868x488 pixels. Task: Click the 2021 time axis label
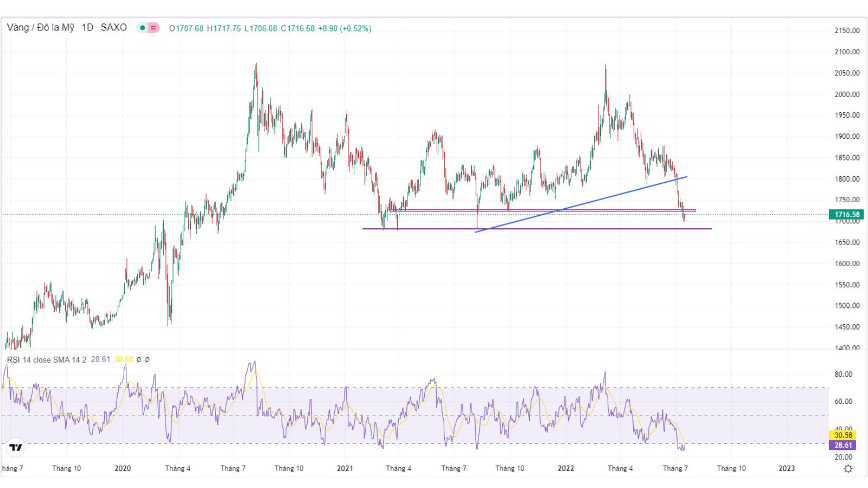[x=345, y=468]
